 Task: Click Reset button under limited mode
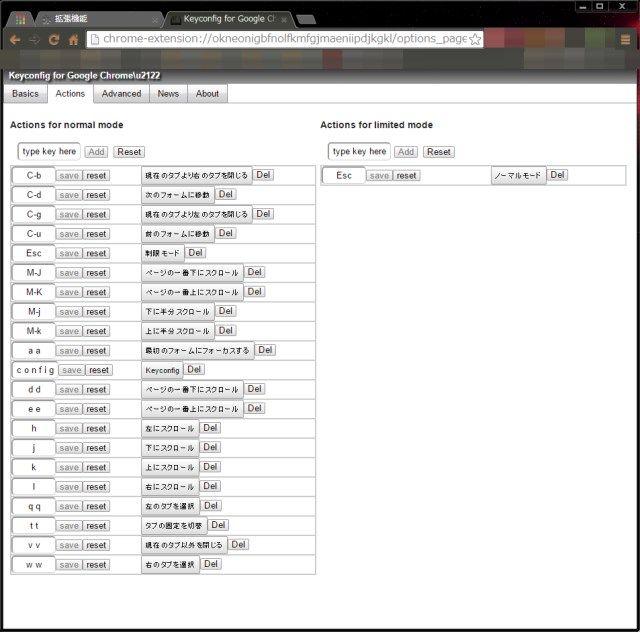click(x=439, y=152)
